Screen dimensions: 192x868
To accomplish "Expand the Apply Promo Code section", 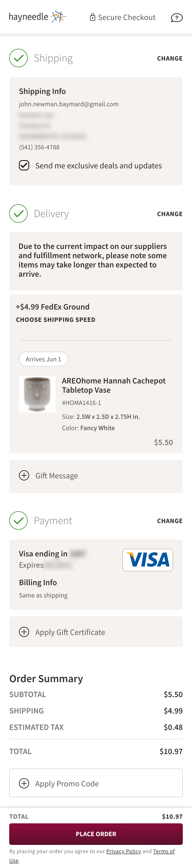I will [24, 783].
